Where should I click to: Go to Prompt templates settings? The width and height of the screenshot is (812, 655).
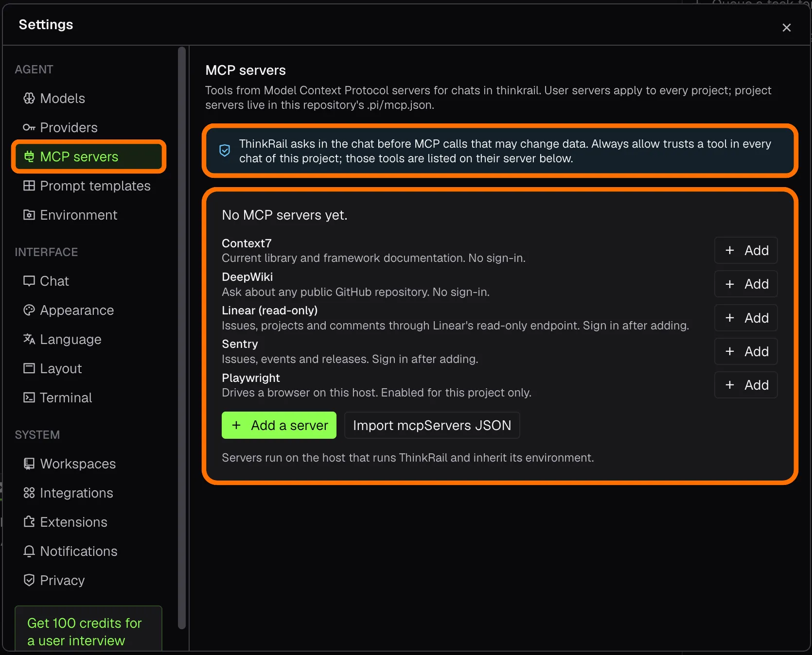coord(88,186)
